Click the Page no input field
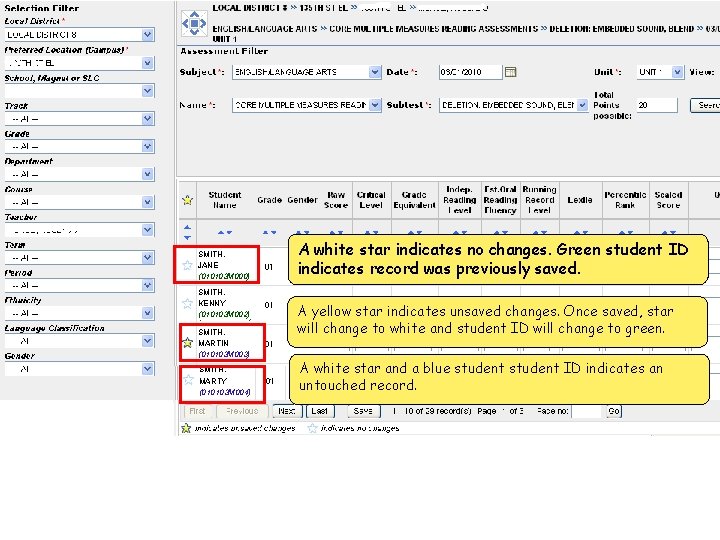 (x=586, y=411)
